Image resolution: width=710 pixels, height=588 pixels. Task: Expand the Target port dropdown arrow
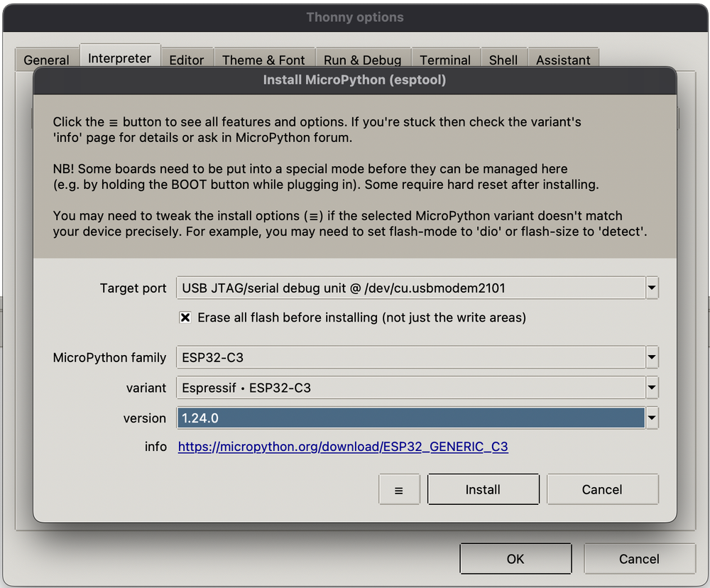pos(652,288)
